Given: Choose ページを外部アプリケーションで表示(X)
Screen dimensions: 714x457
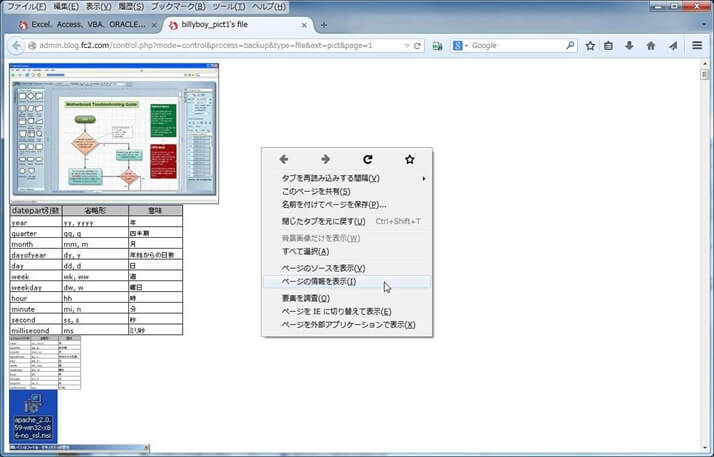Looking at the screenshot, I should tap(347, 325).
